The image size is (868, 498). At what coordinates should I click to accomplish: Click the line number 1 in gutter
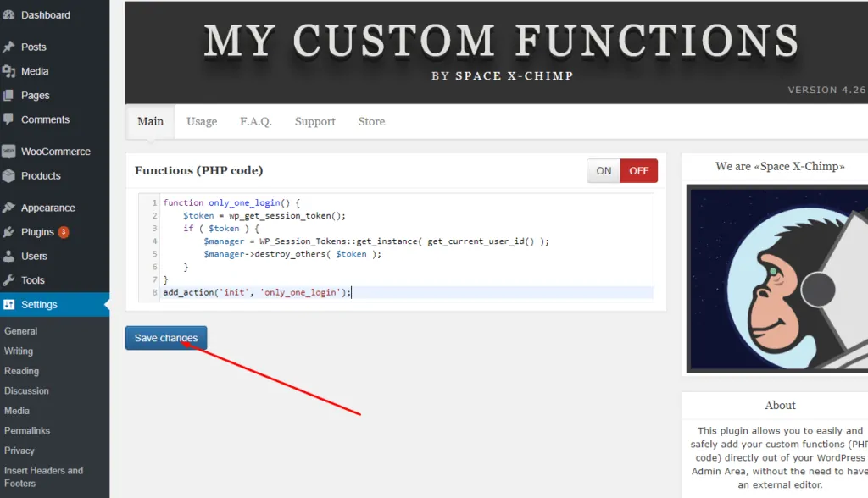tap(155, 202)
